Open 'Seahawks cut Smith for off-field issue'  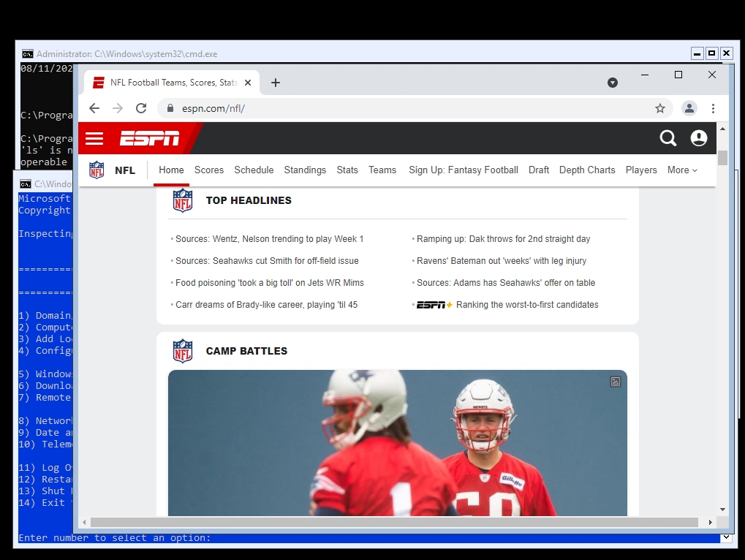click(x=267, y=261)
